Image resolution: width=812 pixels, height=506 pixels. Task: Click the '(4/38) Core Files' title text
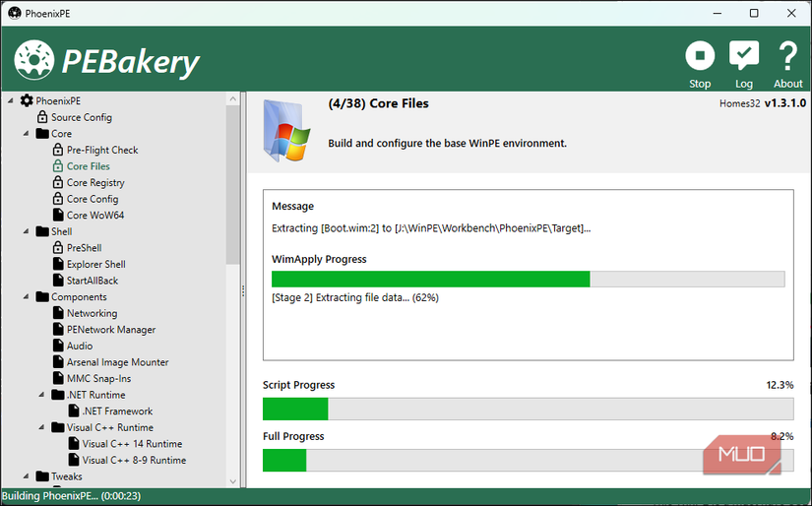tap(378, 103)
